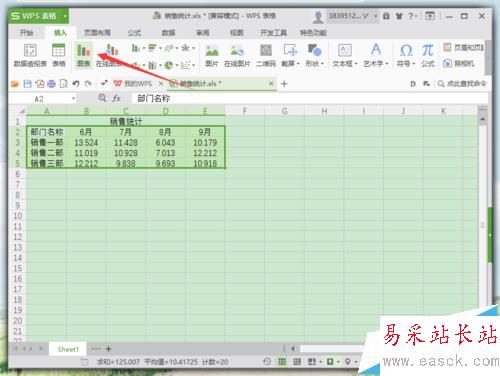Open the 数据透视表 pivot table tool

[30, 55]
